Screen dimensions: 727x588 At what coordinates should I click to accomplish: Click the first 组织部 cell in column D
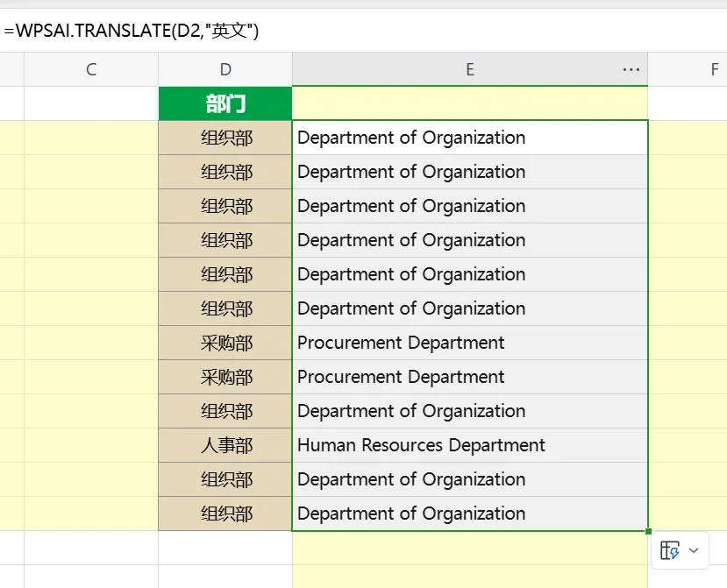pos(225,138)
